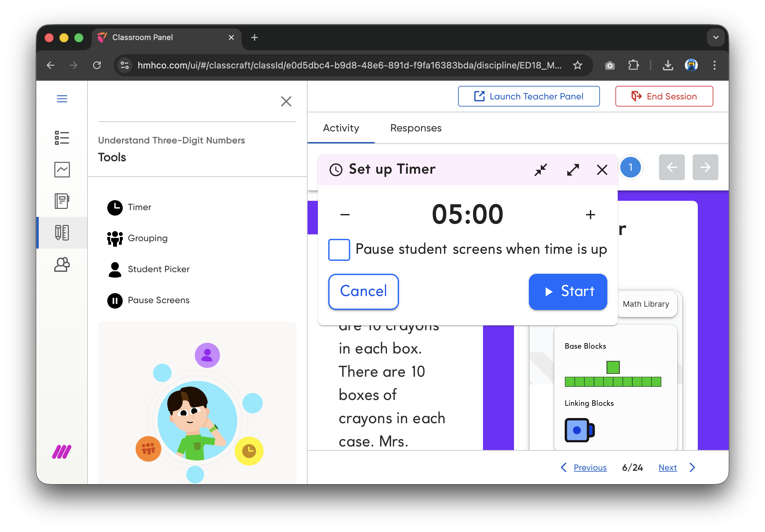Expand the Set up Timer dialog
Screen dimensions: 765x532
pyautogui.click(x=573, y=170)
